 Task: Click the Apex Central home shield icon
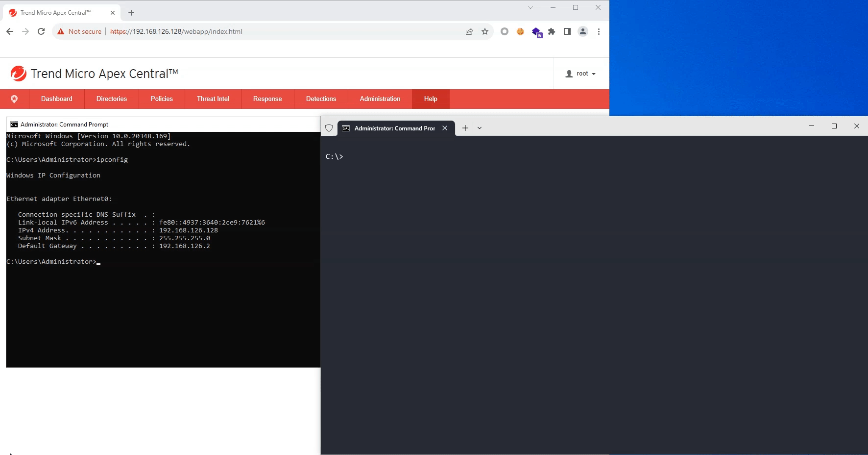click(14, 99)
